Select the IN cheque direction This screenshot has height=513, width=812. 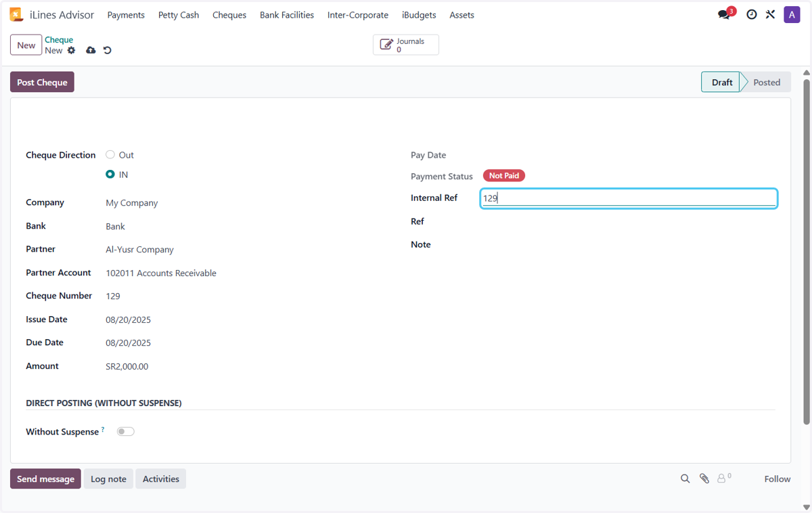(110, 174)
